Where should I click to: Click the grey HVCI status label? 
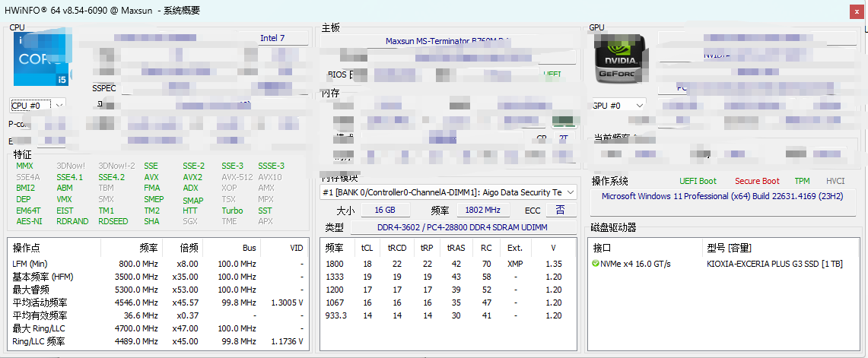[835, 181]
